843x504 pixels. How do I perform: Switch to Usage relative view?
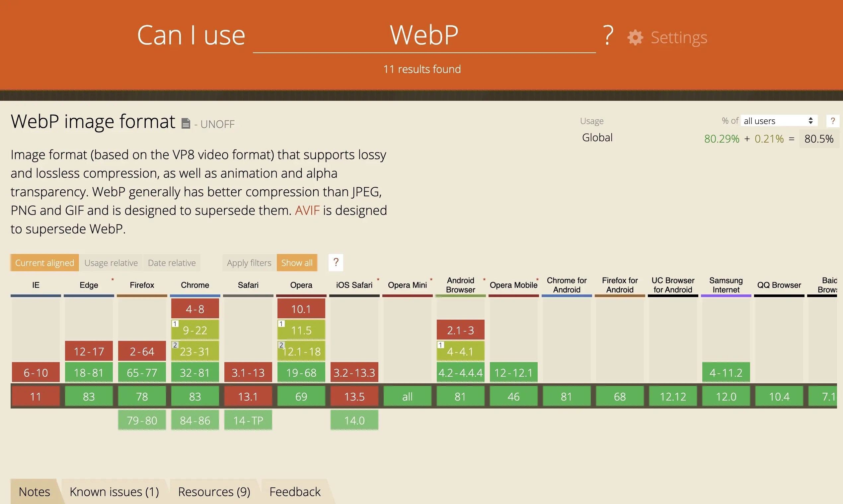pyautogui.click(x=111, y=263)
